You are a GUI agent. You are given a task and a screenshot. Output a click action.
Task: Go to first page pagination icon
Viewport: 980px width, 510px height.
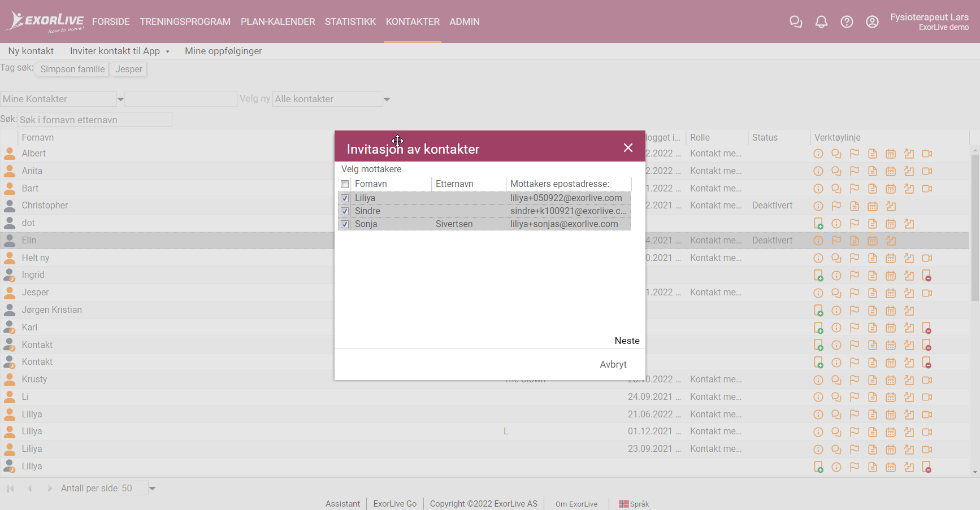pyautogui.click(x=10, y=488)
